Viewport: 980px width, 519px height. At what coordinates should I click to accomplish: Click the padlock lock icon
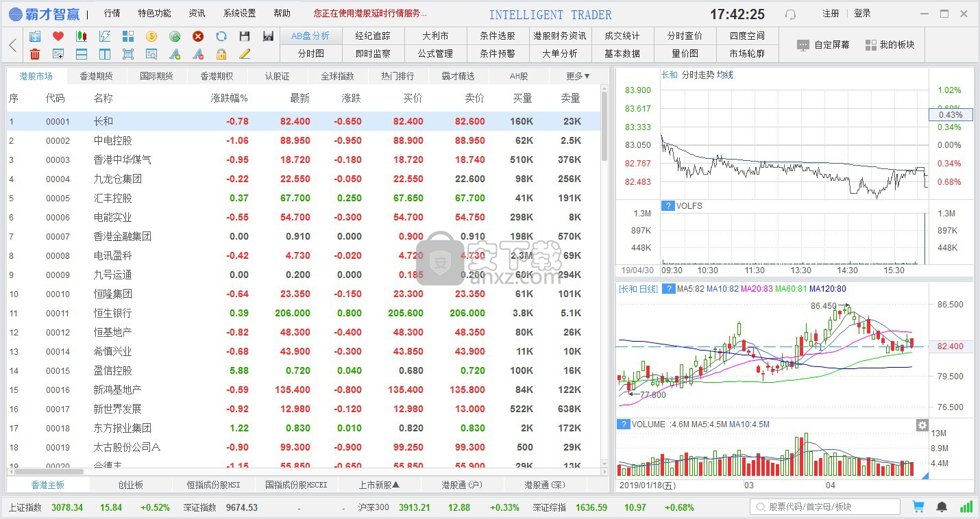click(x=221, y=54)
